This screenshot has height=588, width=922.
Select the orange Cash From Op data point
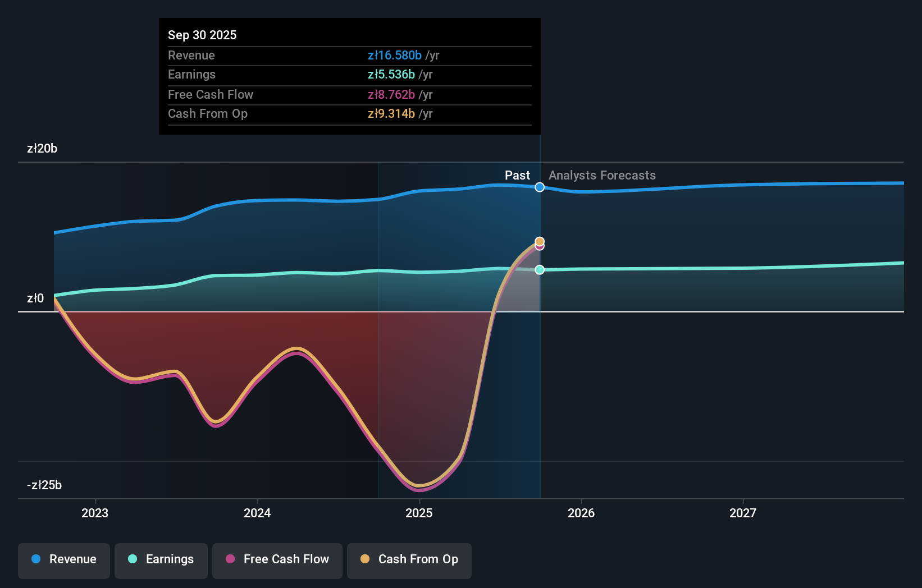coord(540,242)
